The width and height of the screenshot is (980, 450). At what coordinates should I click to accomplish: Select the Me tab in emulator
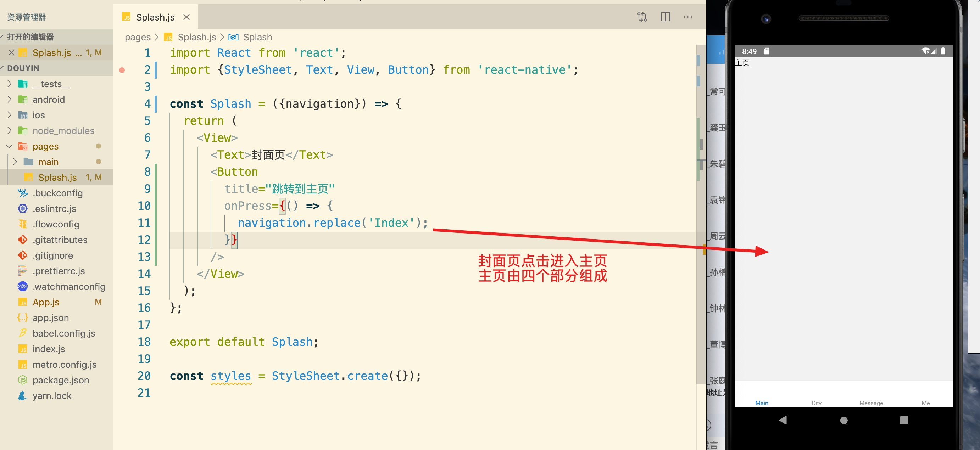[x=926, y=403]
